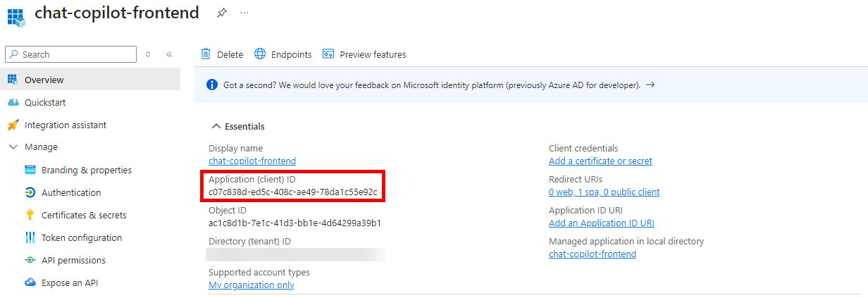Screen dimensions: 868x298
Task: Click the Overview grid icon in the sidebar
Action: 12,80
